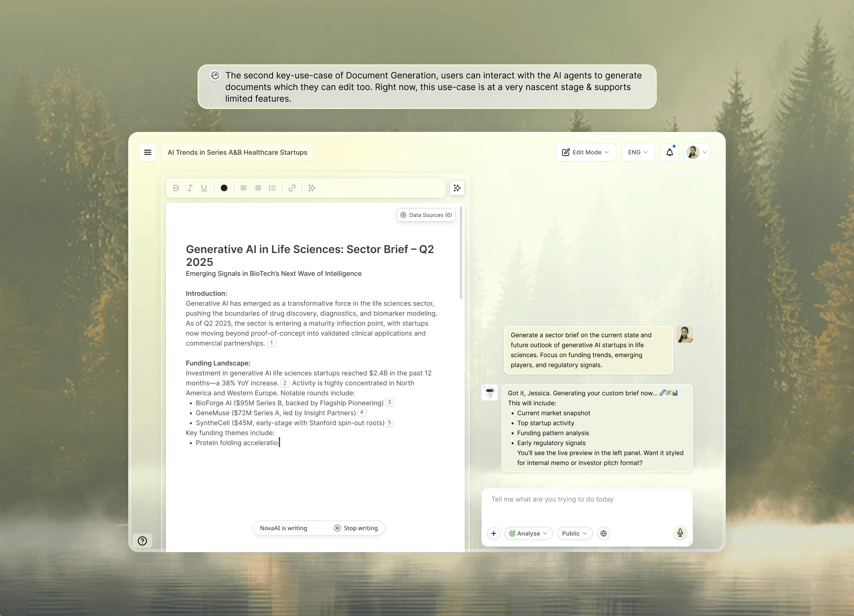Click the microphone voice input icon
The height and width of the screenshot is (616, 854).
click(x=680, y=533)
